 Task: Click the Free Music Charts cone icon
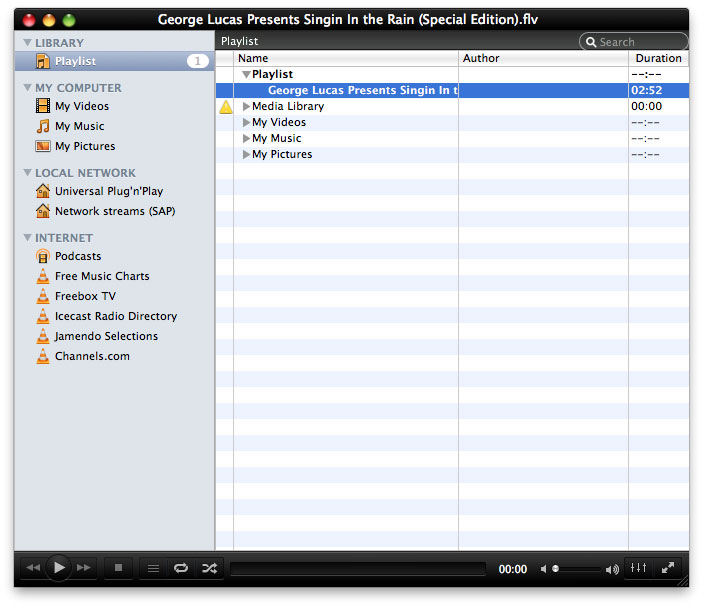click(x=43, y=276)
